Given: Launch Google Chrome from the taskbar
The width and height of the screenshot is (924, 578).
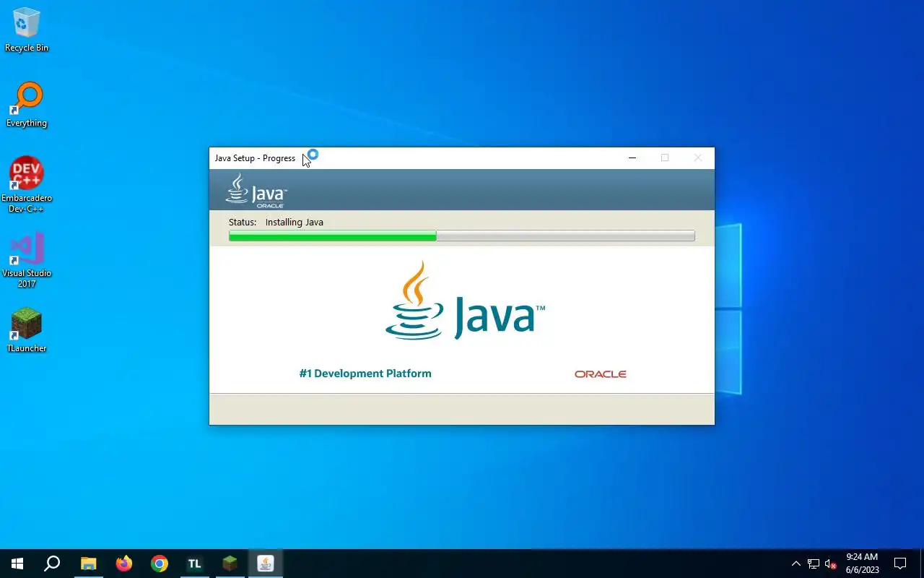Looking at the screenshot, I should coord(159,564).
